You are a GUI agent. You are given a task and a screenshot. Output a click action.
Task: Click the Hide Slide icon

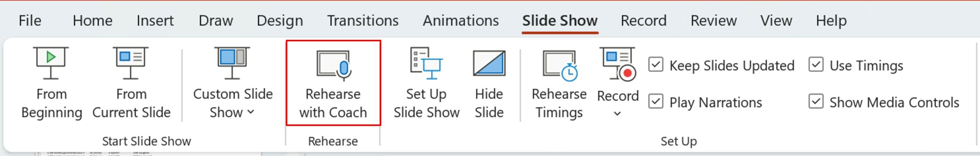[x=489, y=63]
